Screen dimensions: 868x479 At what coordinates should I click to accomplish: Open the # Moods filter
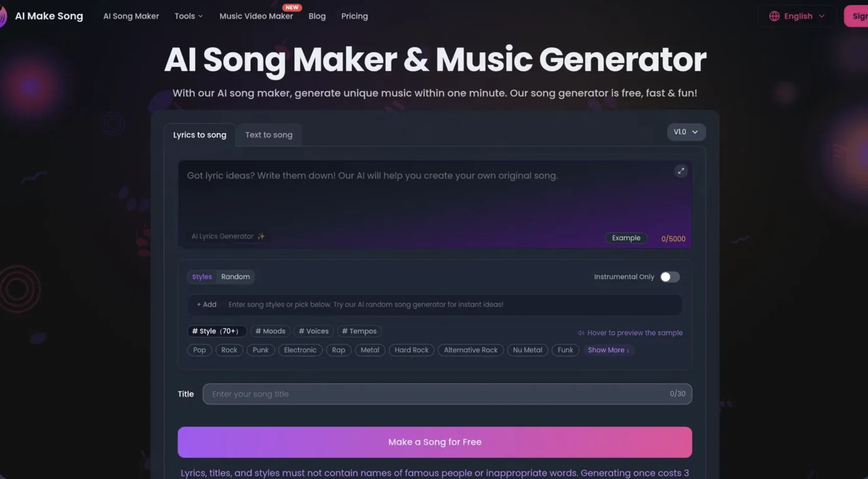coord(270,331)
